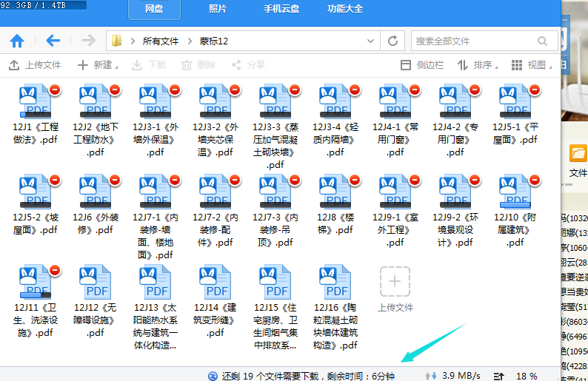Open the 手机云盘 tab
588x381 pixels.
click(281, 9)
